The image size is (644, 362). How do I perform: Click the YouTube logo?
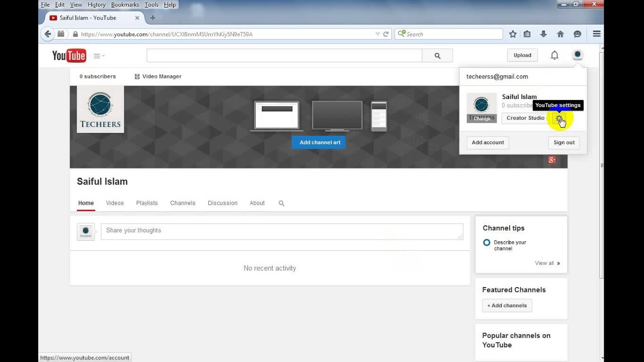69,55
